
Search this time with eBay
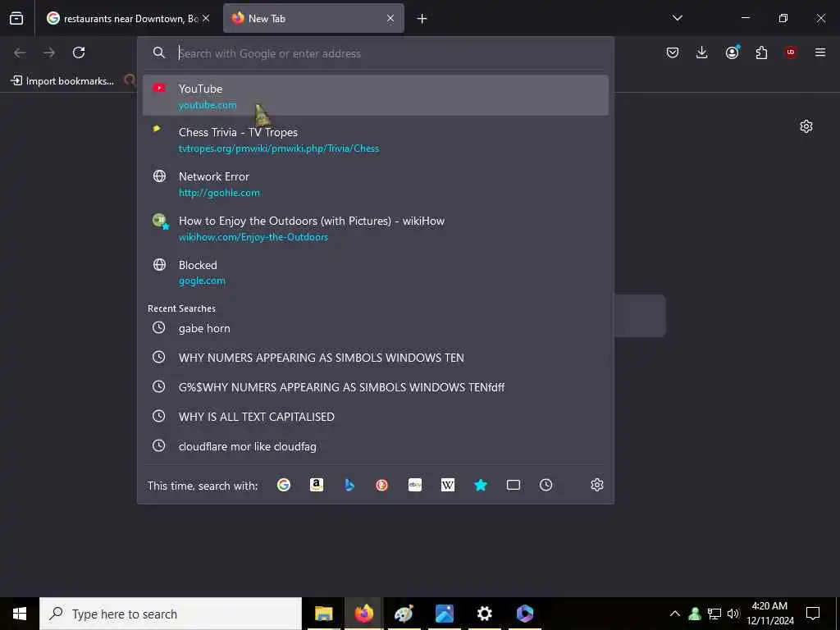415,485
